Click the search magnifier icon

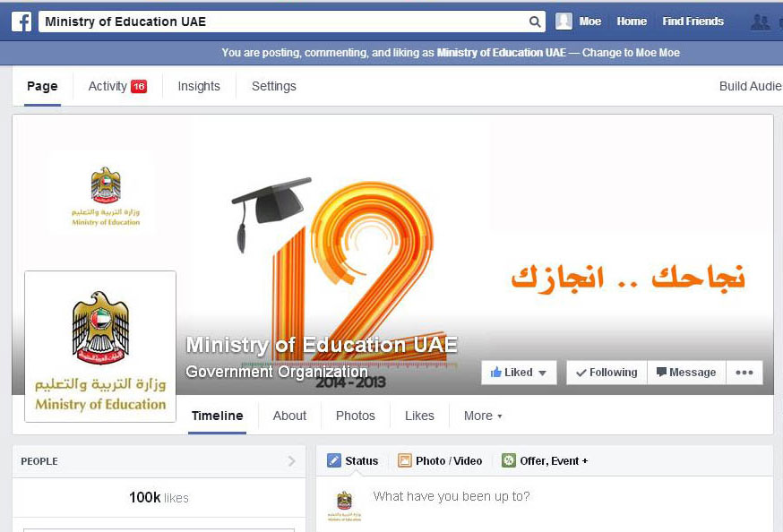[534, 21]
